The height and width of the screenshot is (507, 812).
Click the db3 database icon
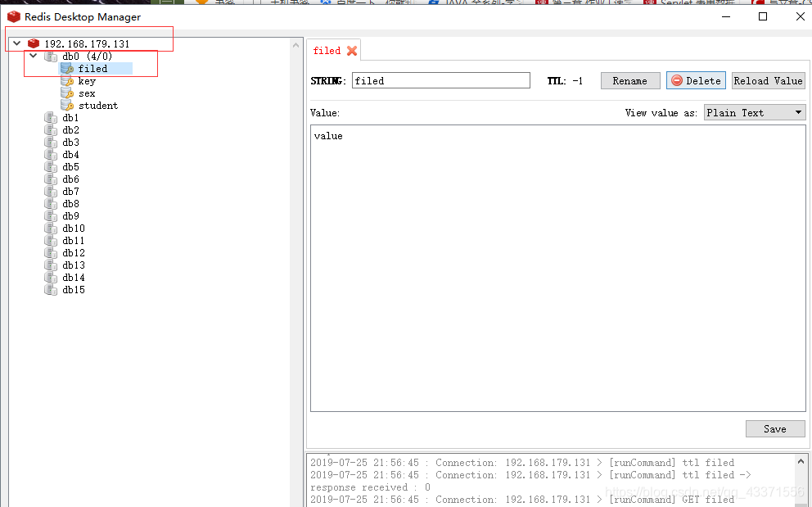(x=51, y=142)
